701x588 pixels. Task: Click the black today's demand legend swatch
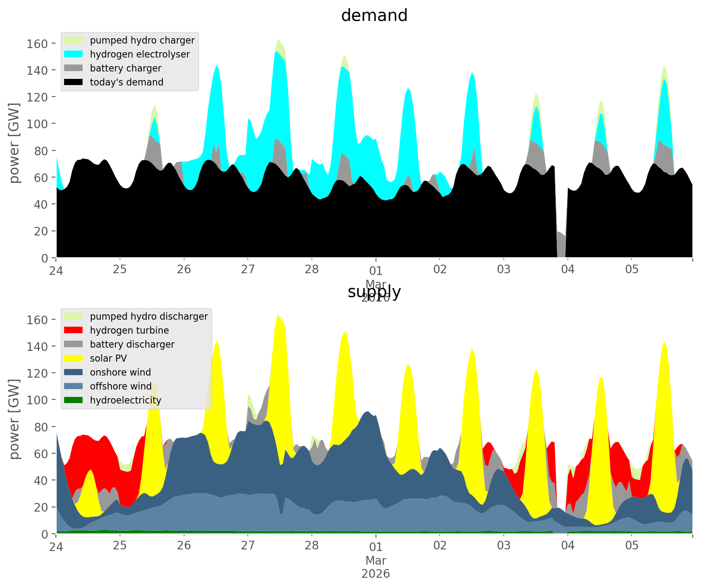[x=74, y=82]
